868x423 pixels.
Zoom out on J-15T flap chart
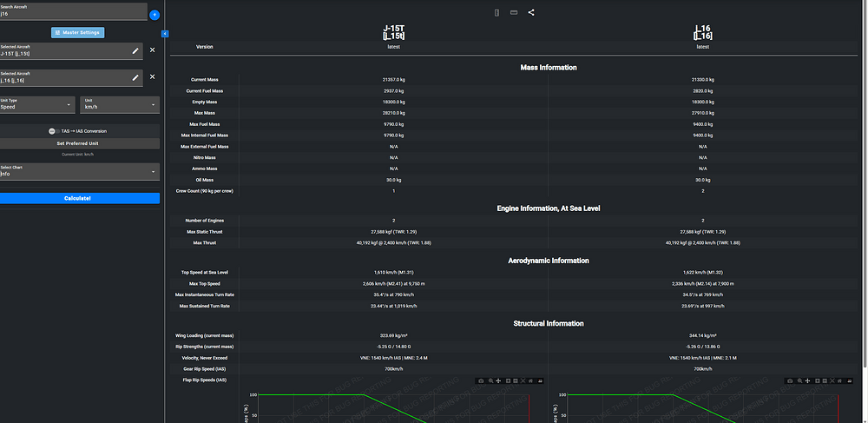click(516, 381)
